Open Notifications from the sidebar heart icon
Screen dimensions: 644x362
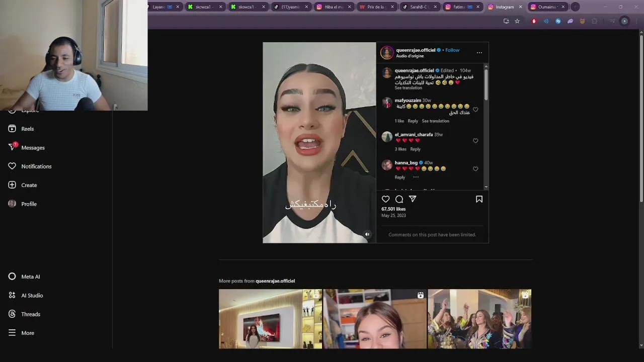point(12,166)
